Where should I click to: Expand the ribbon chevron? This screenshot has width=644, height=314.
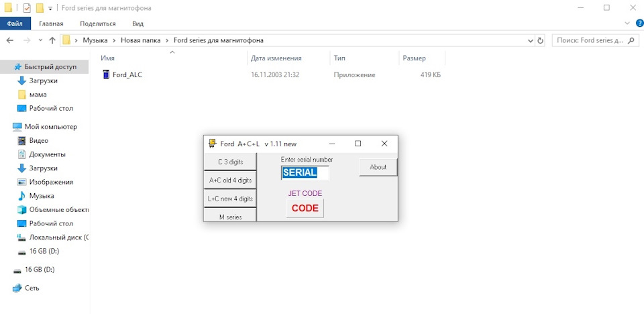(x=627, y=23)
